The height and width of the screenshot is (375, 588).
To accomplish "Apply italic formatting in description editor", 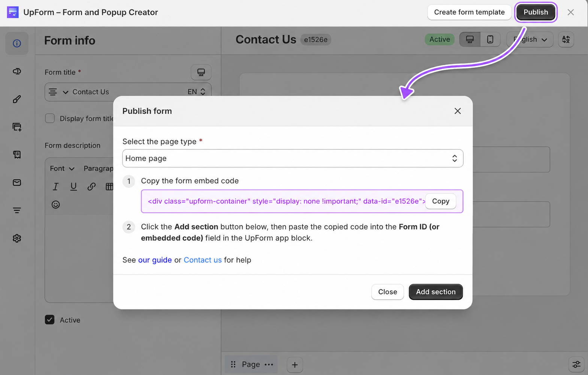I will (x=56, y=186).
